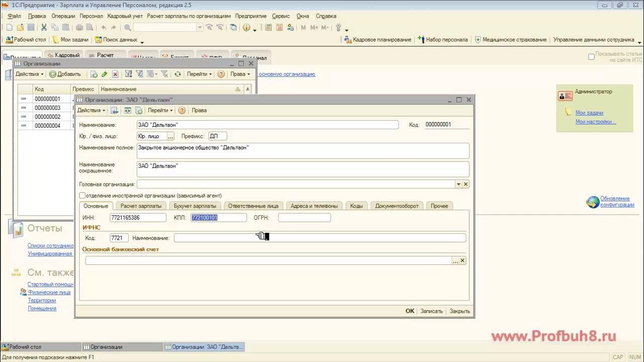Open the Кадровый учет menu
The width and height of the screenshot is (644, 362).
pos(125,16)
